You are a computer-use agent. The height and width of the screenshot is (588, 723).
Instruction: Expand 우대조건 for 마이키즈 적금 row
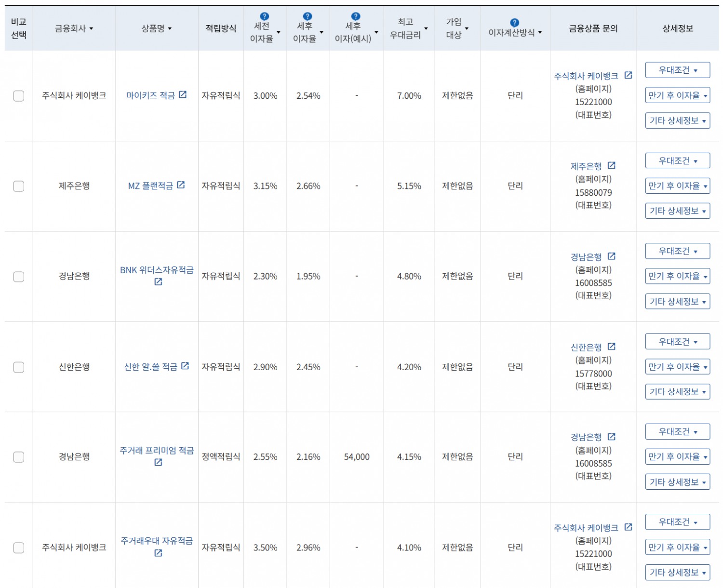click(x=678, y=70)
